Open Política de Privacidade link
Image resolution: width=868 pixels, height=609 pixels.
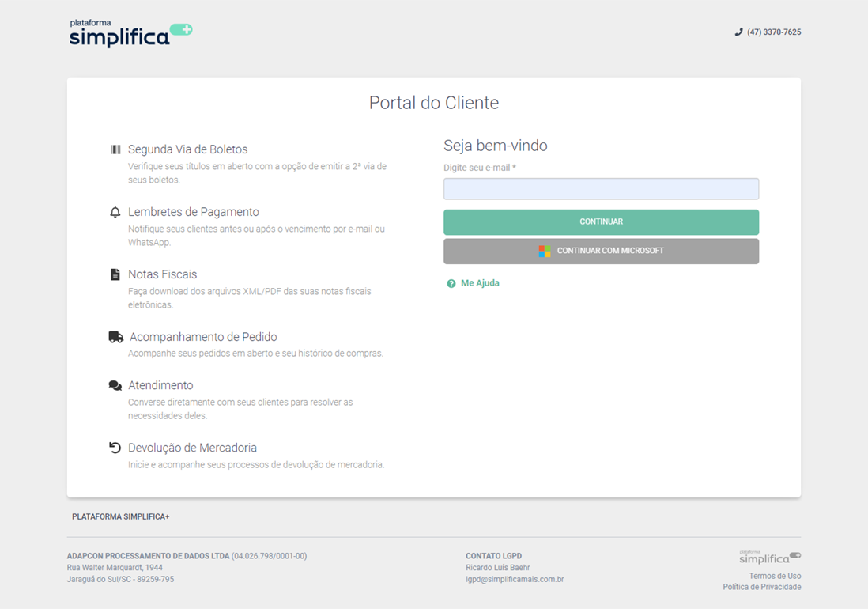pos(761,587)
